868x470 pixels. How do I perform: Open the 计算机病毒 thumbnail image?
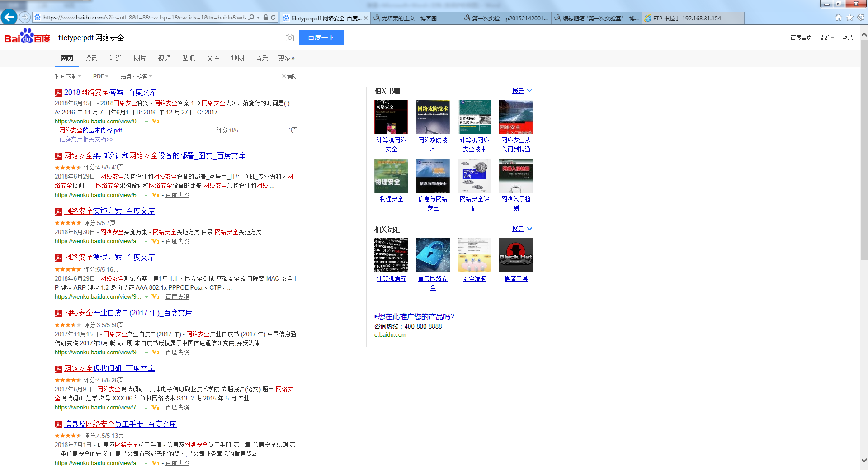click(x=391, y=255)
